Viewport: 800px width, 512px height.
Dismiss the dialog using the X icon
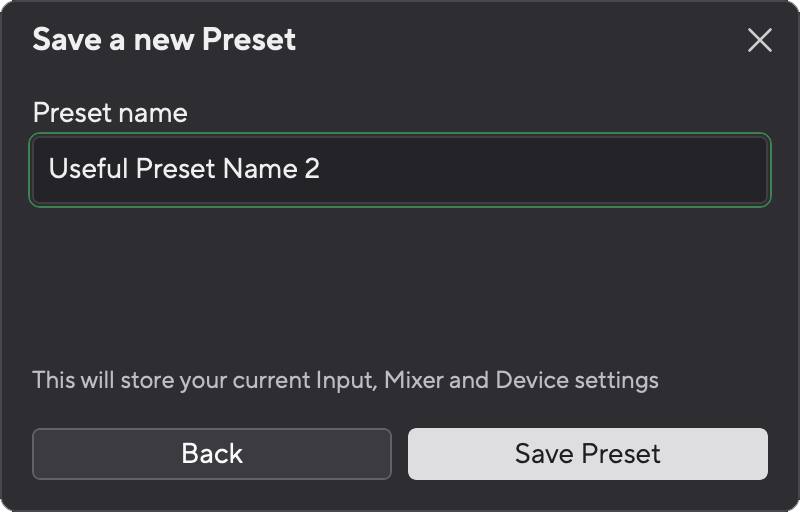pos(760,40)
